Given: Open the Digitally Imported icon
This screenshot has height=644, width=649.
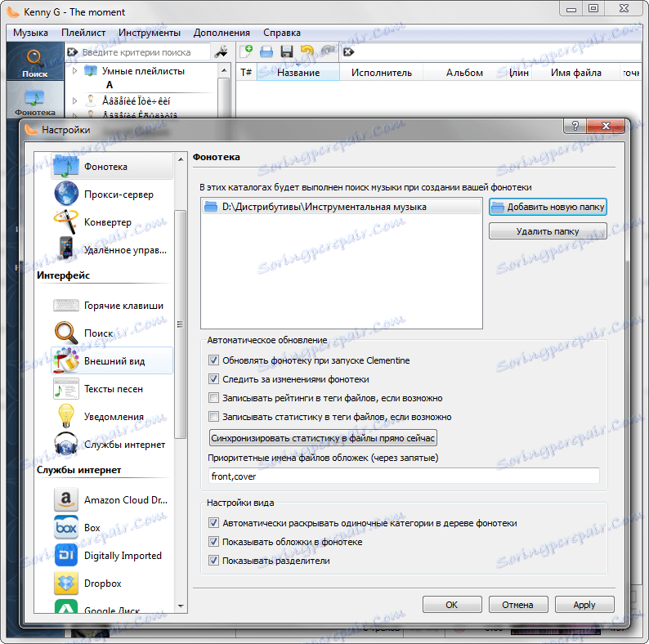Looking at the screenshot, I should point(66,555).
